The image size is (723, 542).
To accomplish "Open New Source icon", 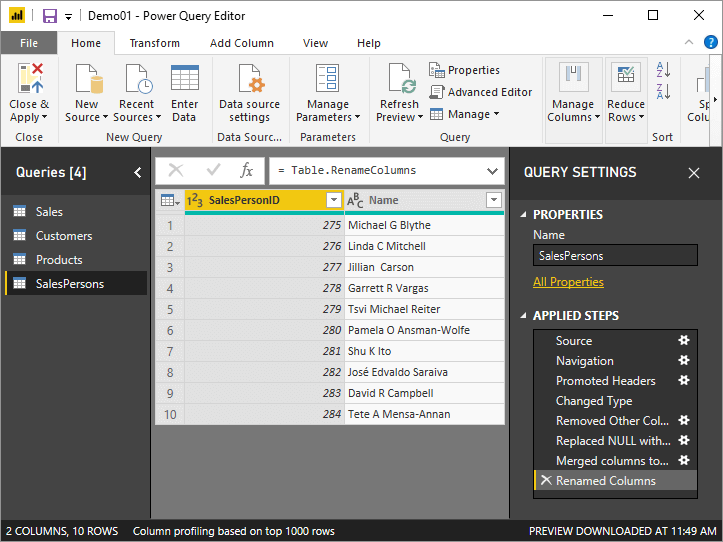I will pyautogui.click(x=89, y=78).
